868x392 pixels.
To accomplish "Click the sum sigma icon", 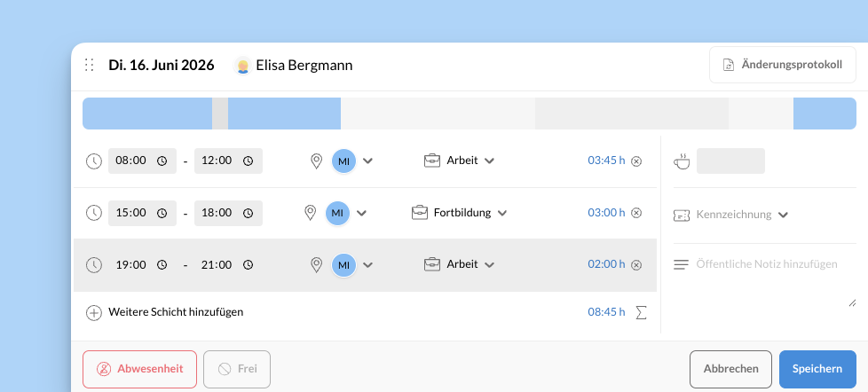I will click(641, 312).
